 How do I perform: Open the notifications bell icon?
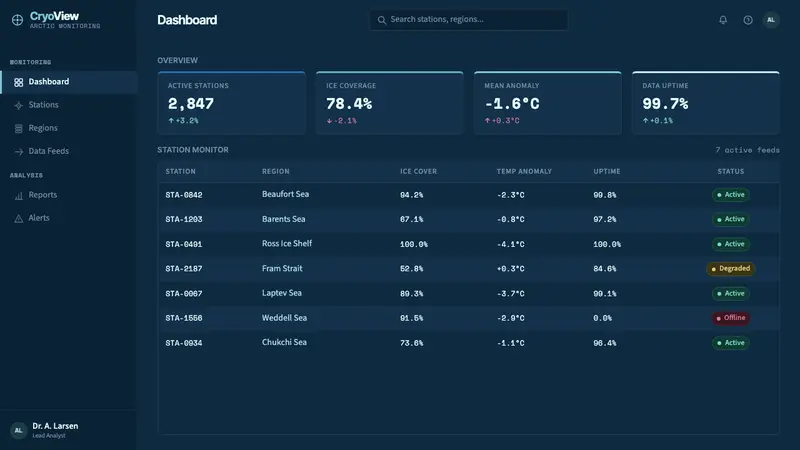tap(723, 20)
